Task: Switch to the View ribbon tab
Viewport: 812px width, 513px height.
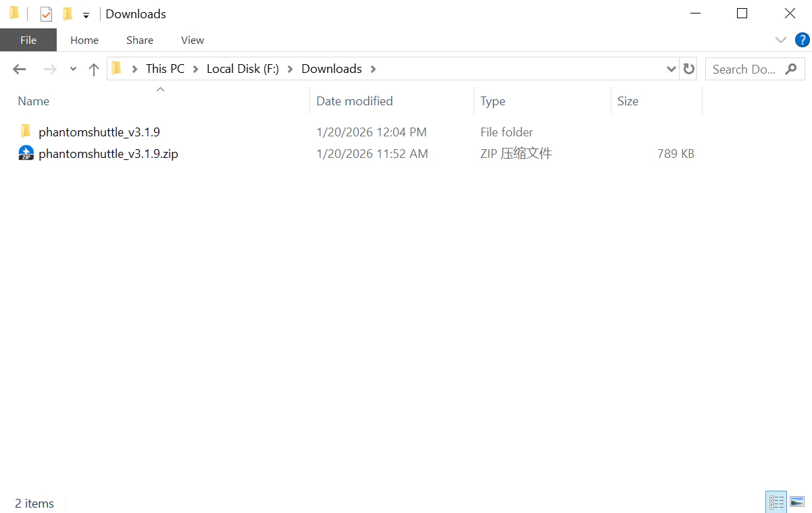Action: [x=192, y=40]
